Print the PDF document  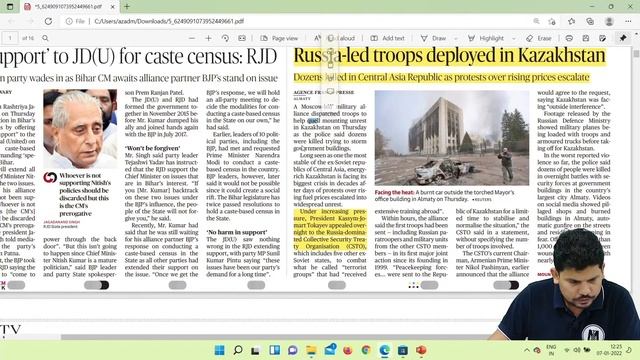click(x=569, y=38)
